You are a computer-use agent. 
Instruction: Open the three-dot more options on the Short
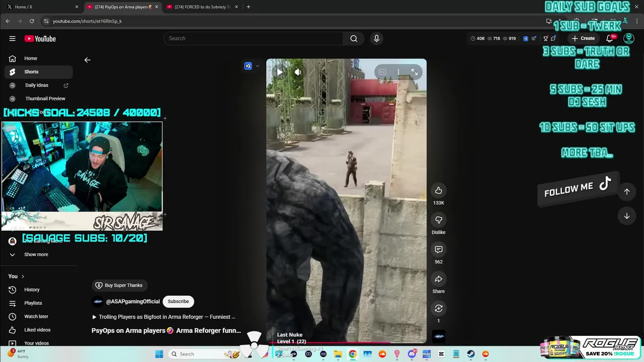398,72
